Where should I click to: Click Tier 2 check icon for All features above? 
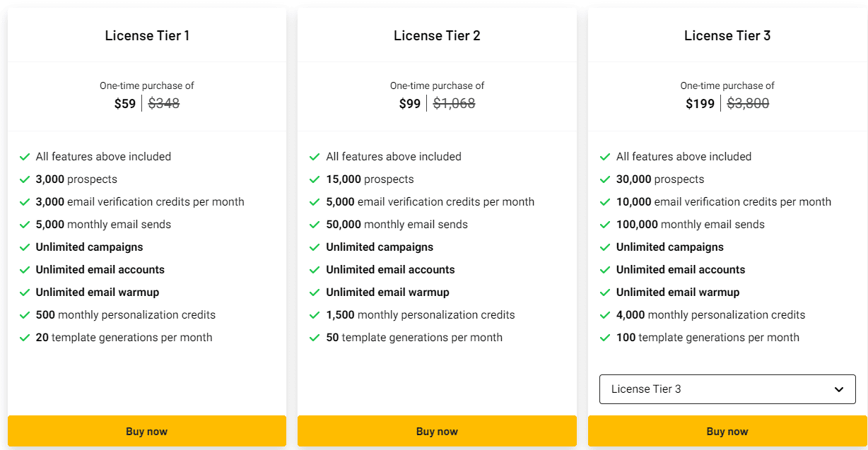(315, 157)
